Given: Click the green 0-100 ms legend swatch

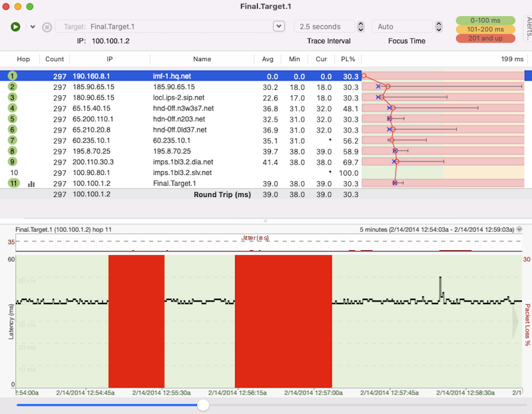Looking at the screenshot, I should pyautogui.click(x=485, y=21).
